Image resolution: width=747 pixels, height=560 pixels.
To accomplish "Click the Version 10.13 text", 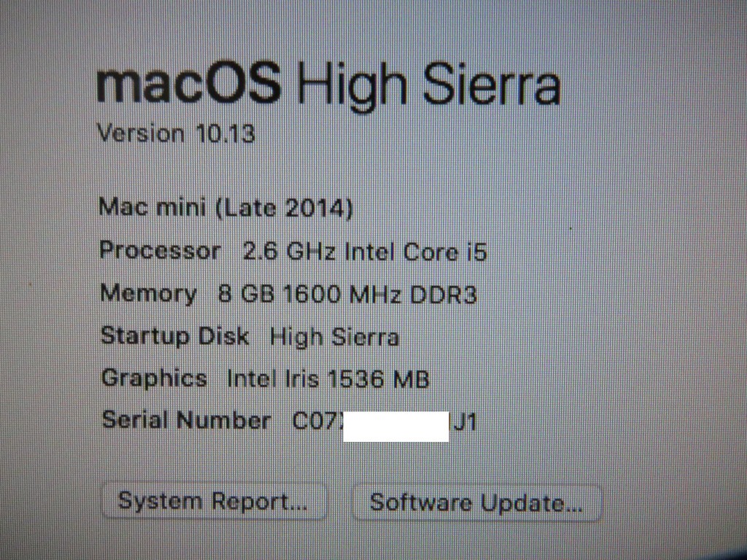I will click(x=177, y=133).
